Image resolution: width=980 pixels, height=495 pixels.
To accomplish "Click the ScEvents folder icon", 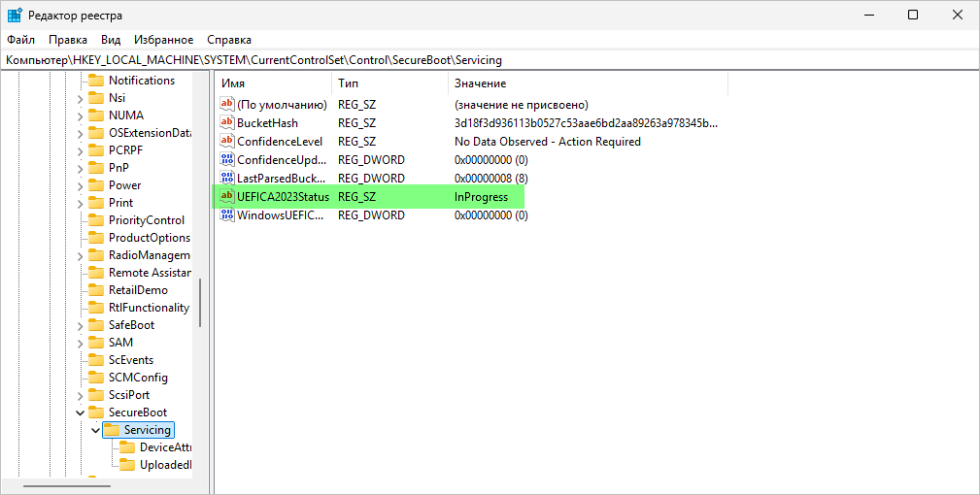I will (x=96, y=360).
